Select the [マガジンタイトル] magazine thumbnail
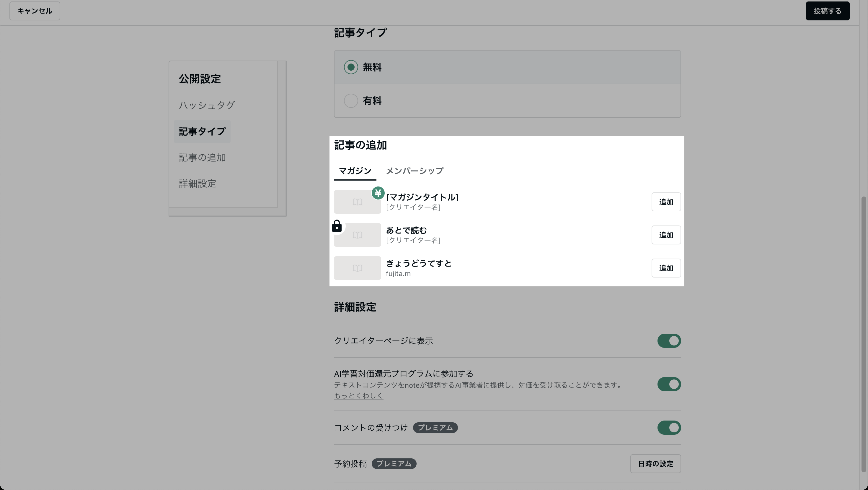Screen dimensions: 868x490 tap(357, 202)
